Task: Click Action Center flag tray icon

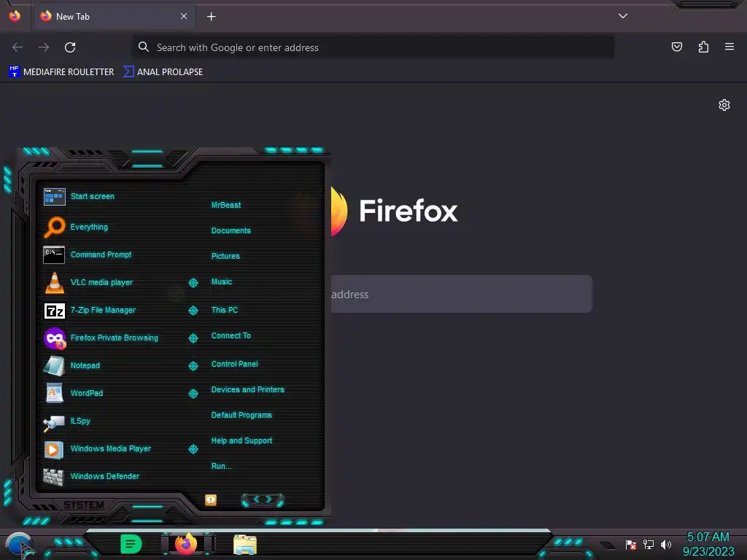Action: tap(631, 544)
